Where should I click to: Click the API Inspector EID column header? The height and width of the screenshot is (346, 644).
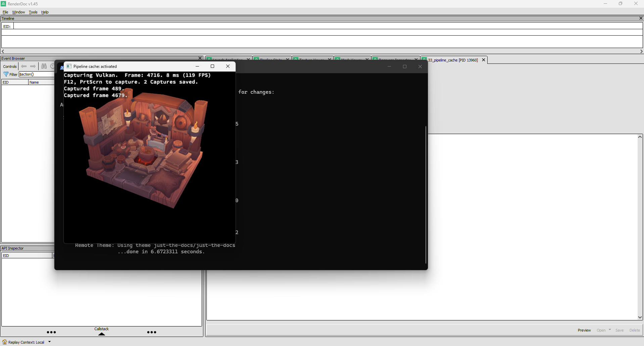27,256
